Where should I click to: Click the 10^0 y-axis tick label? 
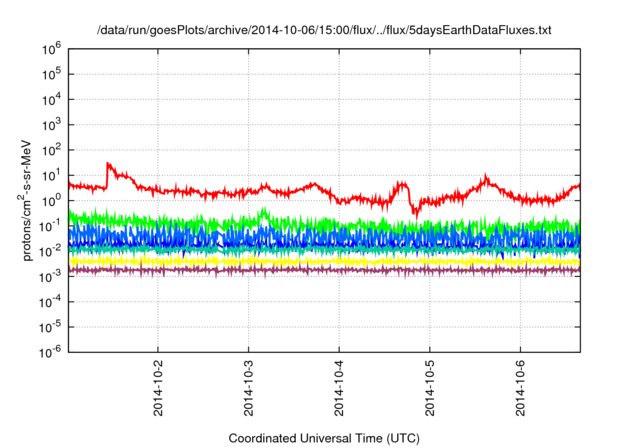click(x=51, y=201)
